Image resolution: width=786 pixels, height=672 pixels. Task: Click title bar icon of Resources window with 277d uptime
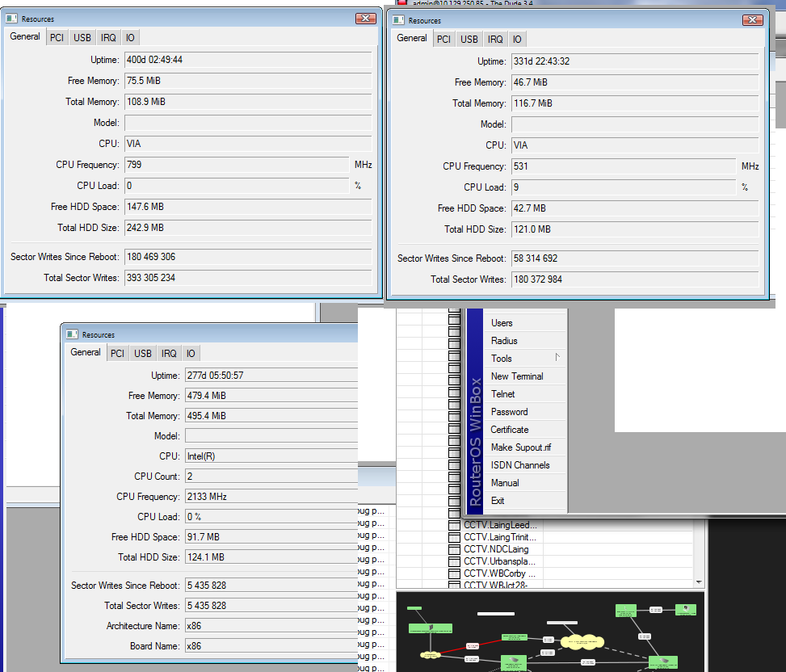point(73,334)
